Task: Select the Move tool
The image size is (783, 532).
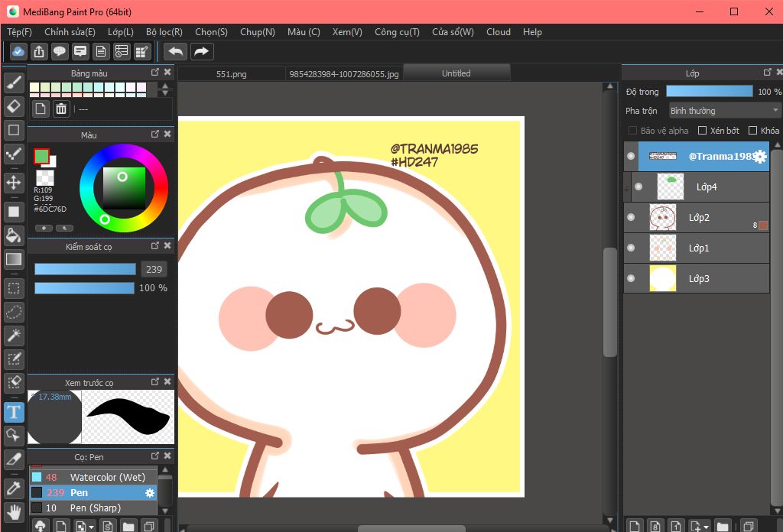Action: coord(13,183)
